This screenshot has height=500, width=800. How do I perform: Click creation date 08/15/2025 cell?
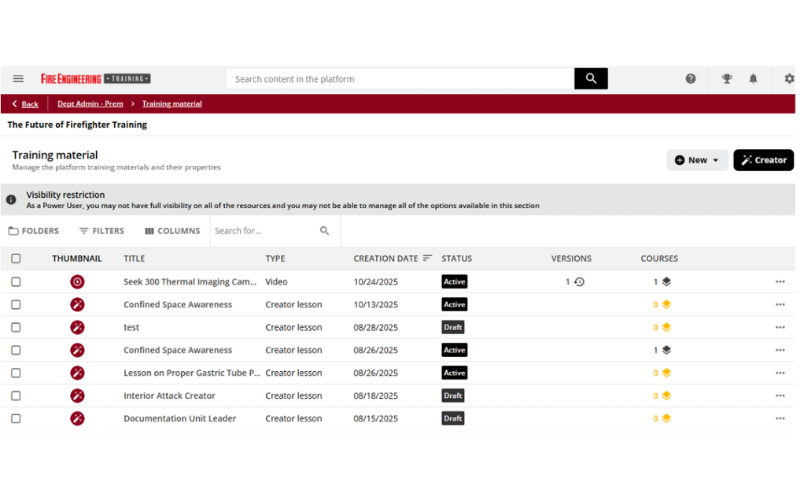pyautogui.click(x=376, y=418)
